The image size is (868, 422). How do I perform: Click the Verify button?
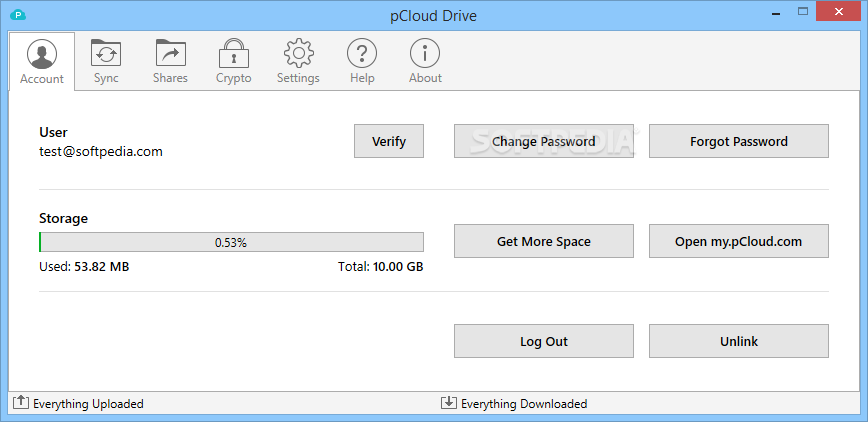tap(389, 141)
